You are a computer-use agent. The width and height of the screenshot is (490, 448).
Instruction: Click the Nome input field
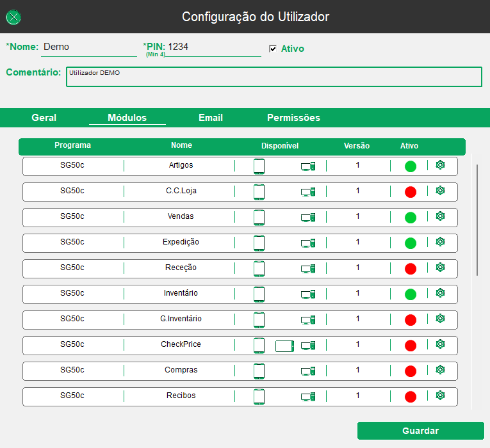point(89,47)
